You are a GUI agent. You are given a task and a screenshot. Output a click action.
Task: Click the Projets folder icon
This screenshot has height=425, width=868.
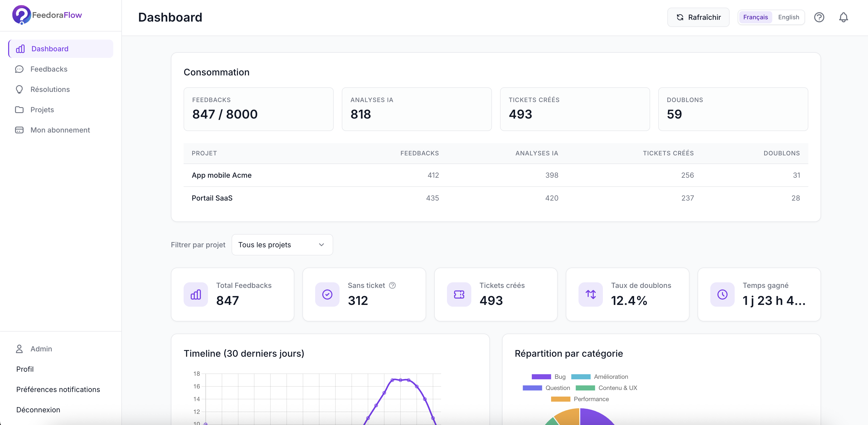pos(19,110)
